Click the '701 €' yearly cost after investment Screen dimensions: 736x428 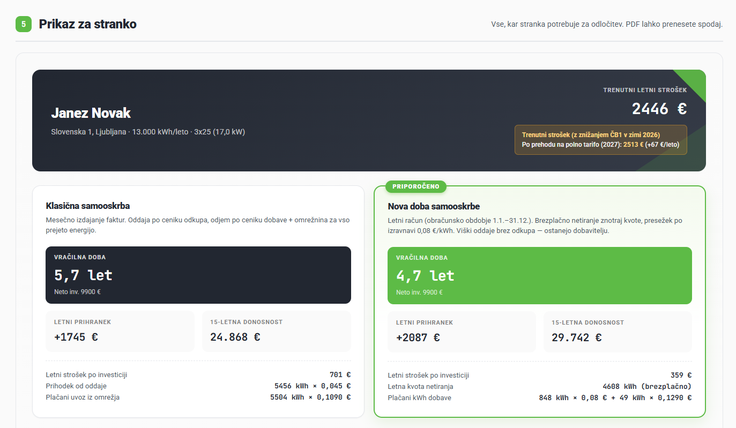tap(340, 374)
